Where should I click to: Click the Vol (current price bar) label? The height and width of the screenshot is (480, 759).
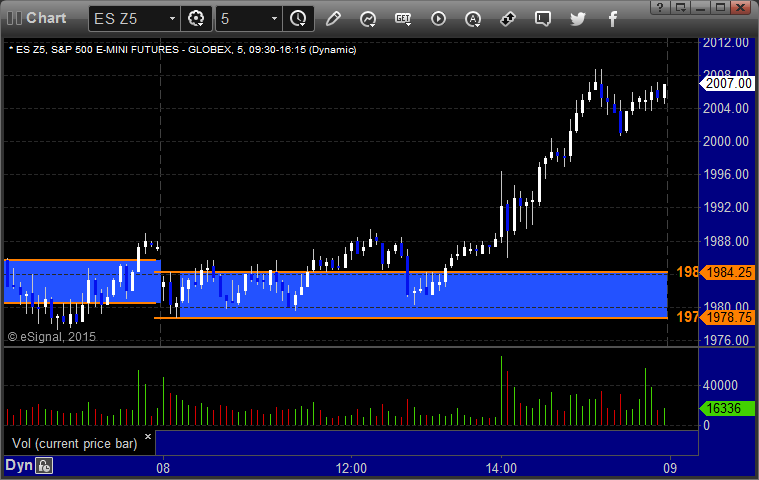click(75, 444)
